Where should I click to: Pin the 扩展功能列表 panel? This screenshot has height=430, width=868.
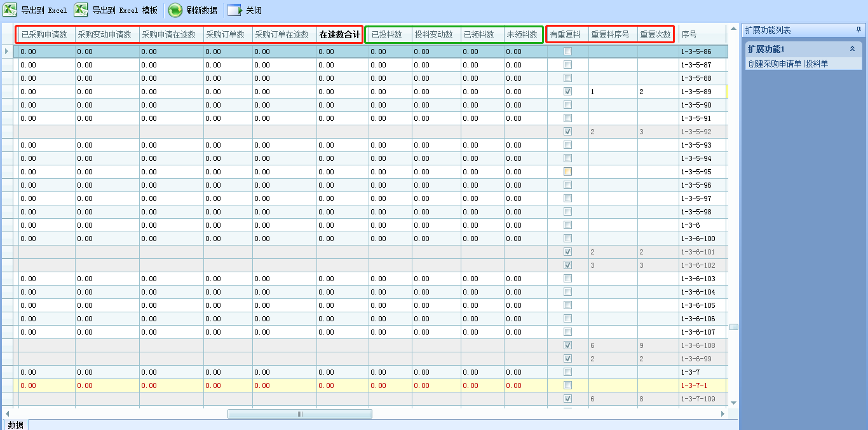tap(858, 30)
